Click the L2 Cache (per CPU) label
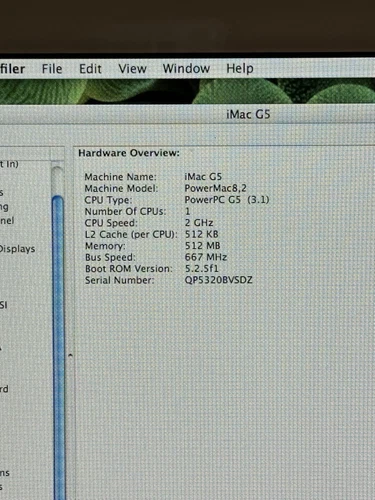 [x=131, y=235]
